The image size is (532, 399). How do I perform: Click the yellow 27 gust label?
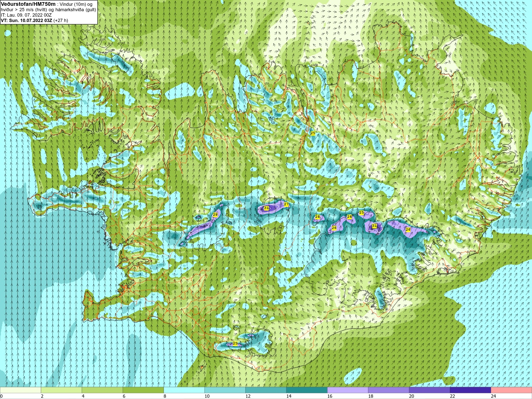pos(286,204)
